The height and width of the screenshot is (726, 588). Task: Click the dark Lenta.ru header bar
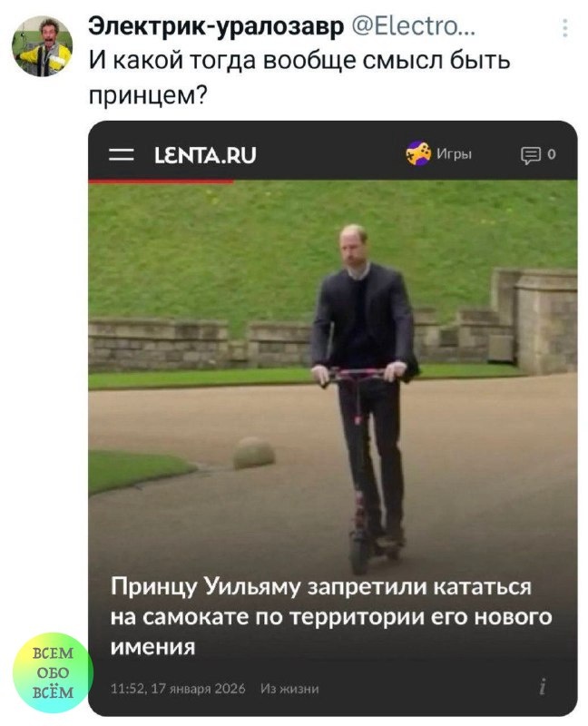point(332,151)
